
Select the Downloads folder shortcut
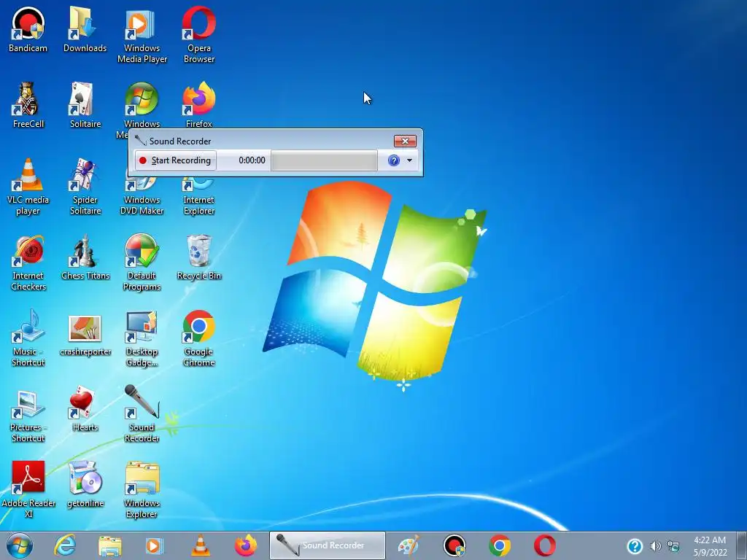tap(85, 29)
